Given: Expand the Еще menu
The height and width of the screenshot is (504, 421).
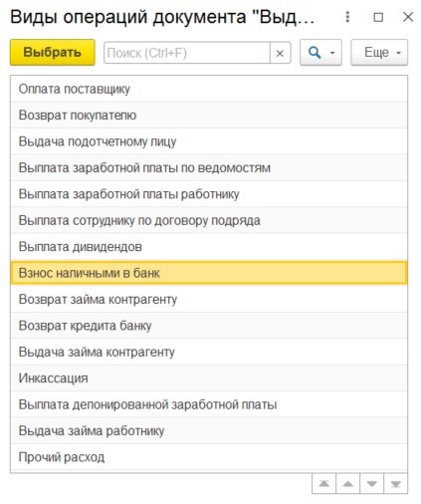Looking at the screenshot, I should [x=379, y=53].
